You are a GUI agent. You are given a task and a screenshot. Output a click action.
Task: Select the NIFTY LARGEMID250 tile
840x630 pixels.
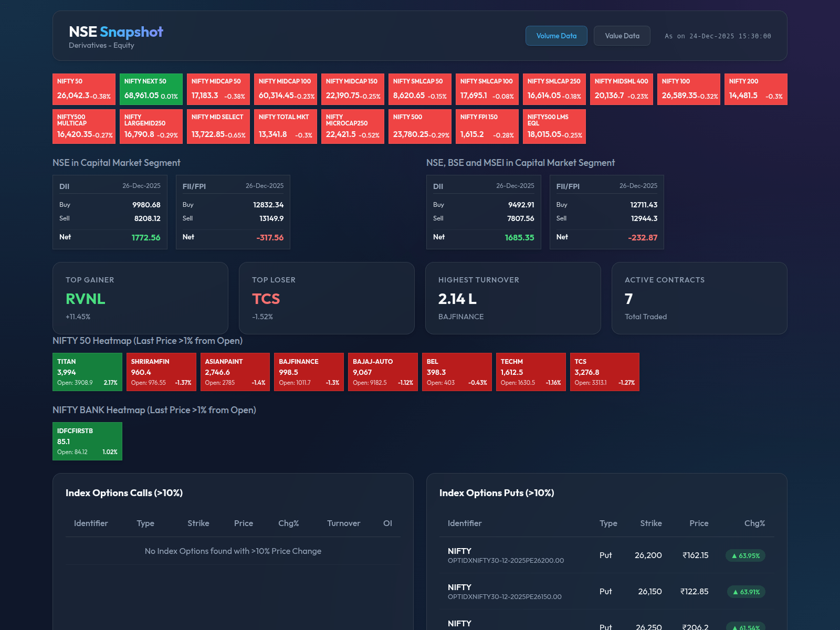[151, 127]
